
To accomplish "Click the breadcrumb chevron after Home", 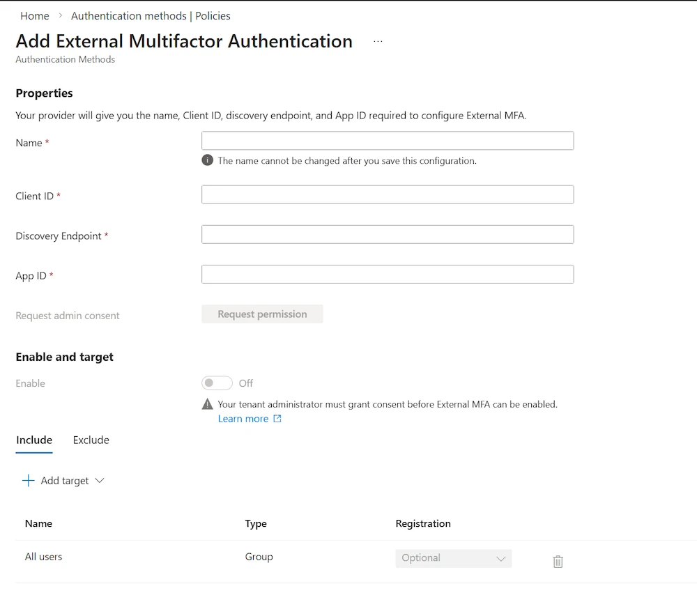I will coord(61,15).
